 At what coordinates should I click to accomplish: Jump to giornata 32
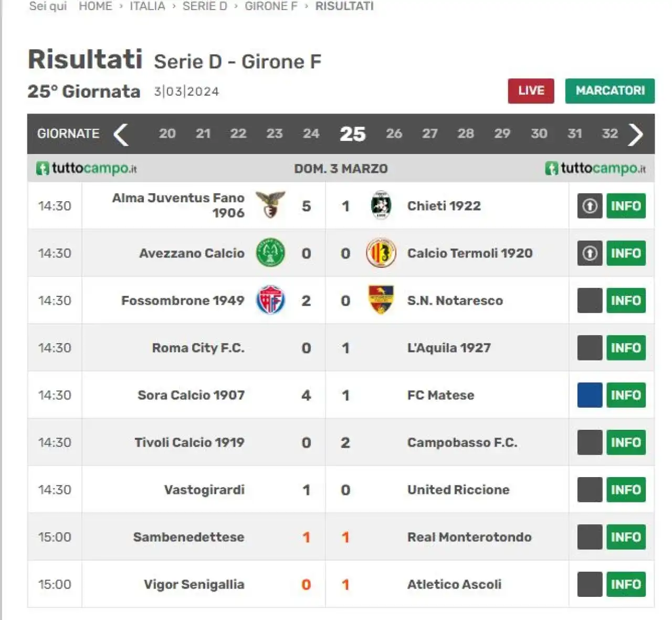(610, 133)
